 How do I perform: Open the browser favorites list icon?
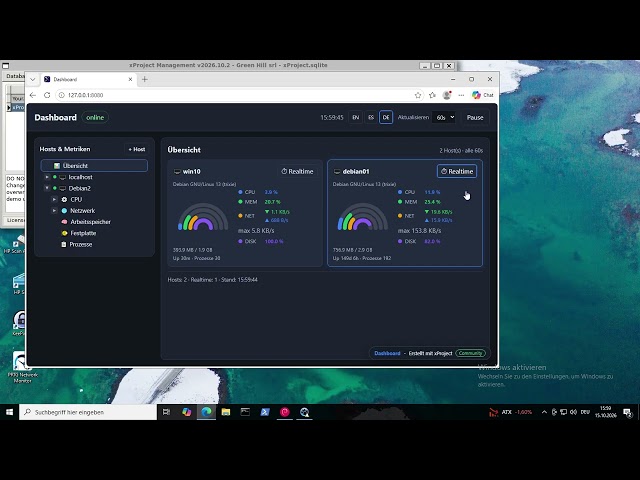432,95
